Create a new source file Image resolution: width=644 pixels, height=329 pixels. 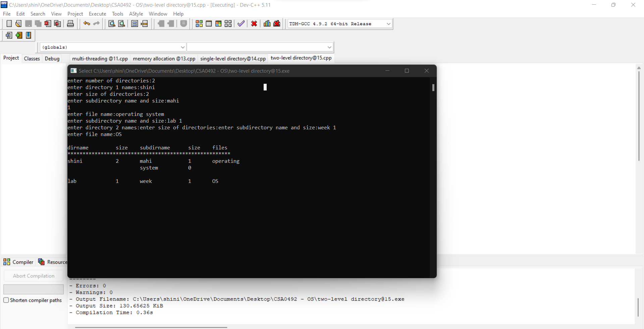pos(9,23)
